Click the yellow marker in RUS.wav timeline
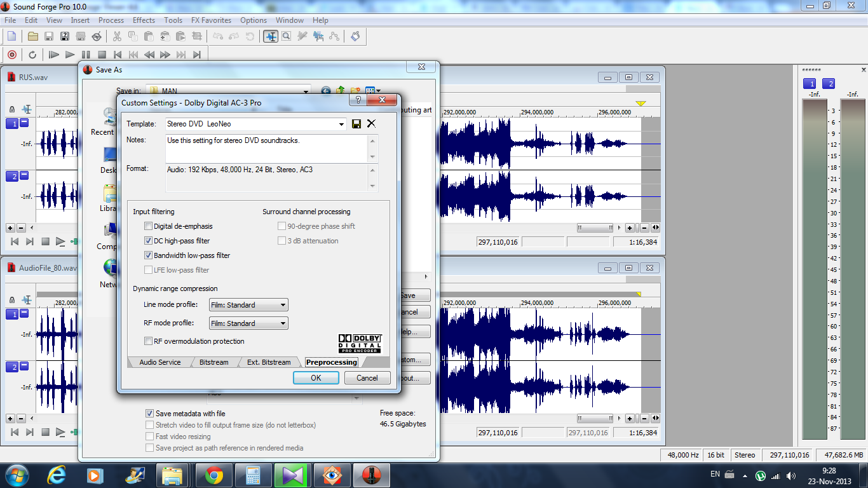Image resolution: width=868 pixels, height=488 pixels. (x=641, y=104)
